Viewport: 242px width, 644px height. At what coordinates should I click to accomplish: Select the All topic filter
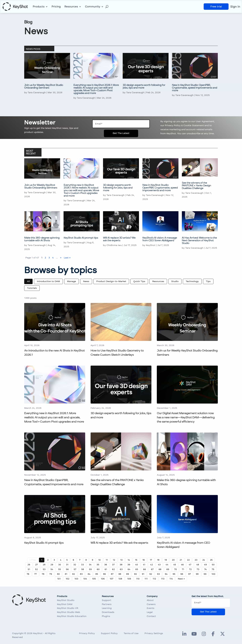[x=29, y=281]
